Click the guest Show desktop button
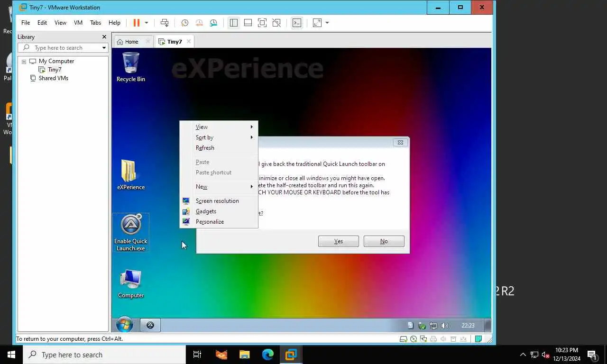This screenshot has width=607, height=364. (x=487, y=325)
